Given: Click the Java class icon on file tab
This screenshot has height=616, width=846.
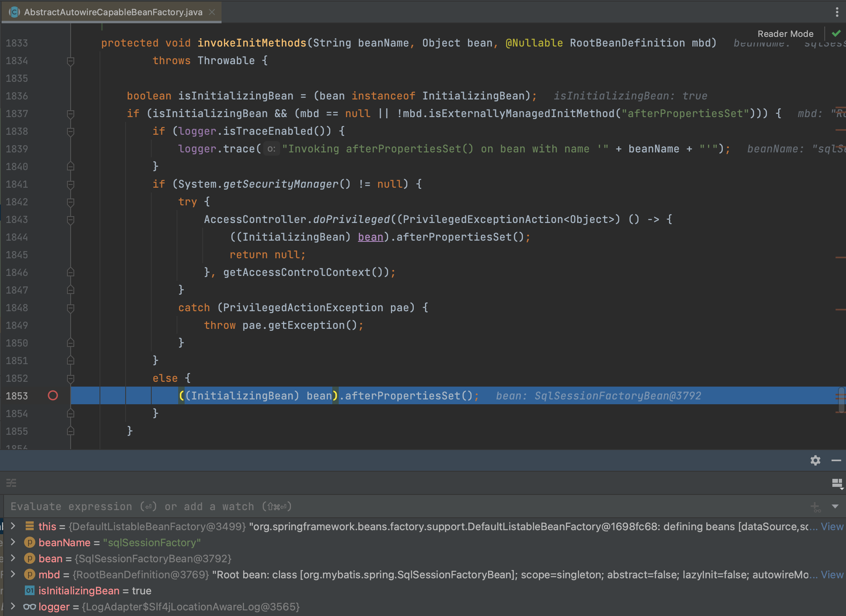Looking at the screenshot, I should 14,12.
